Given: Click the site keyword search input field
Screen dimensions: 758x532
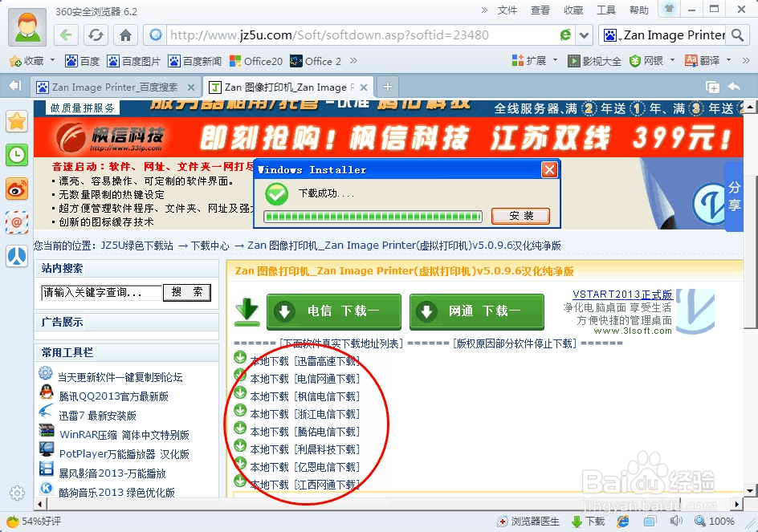Looking at the screenshot, I should point(101,292).
